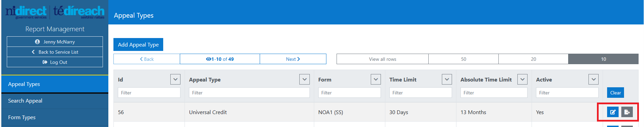This screenshot has height=127, width=644.
Task: Expand the Id column dropdown
Action: [x=175, y=79]
